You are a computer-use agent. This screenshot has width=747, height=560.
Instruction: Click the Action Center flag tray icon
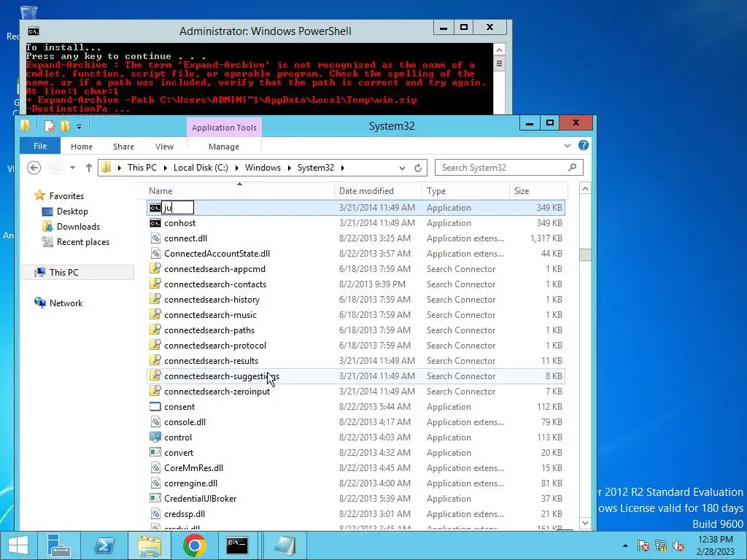643,545
